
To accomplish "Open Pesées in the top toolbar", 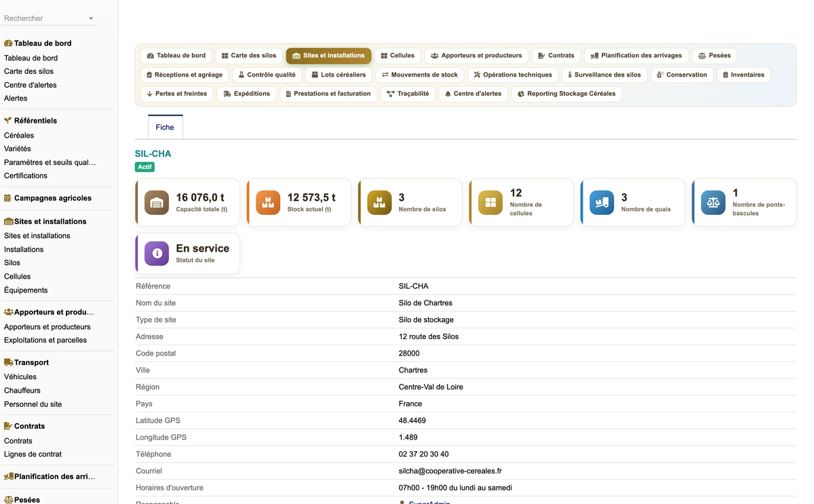I will pyautogui.click(x=714, y=56).
